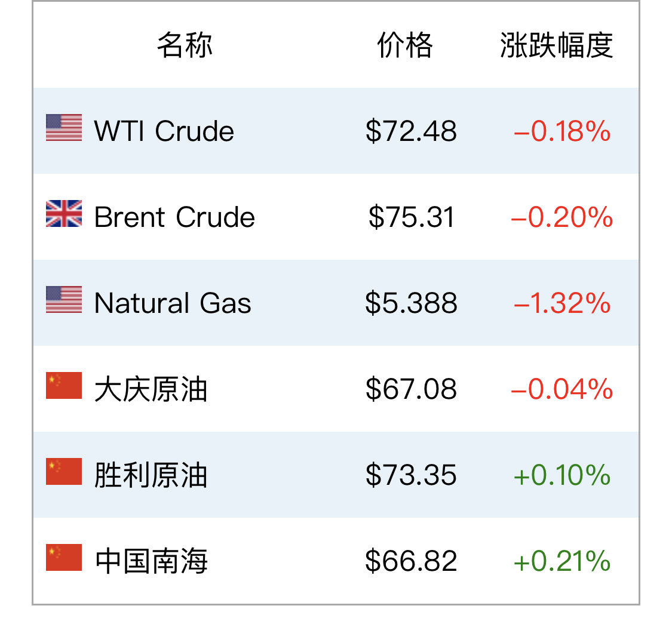The height and width of the screenshot is (621, 672).
Task: Open the Natural Gas name link
Action: (173, 303)
